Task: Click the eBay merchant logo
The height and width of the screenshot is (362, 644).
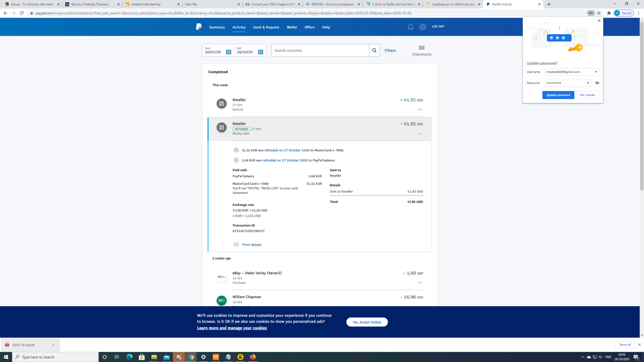Action: (x=221, y=277)
